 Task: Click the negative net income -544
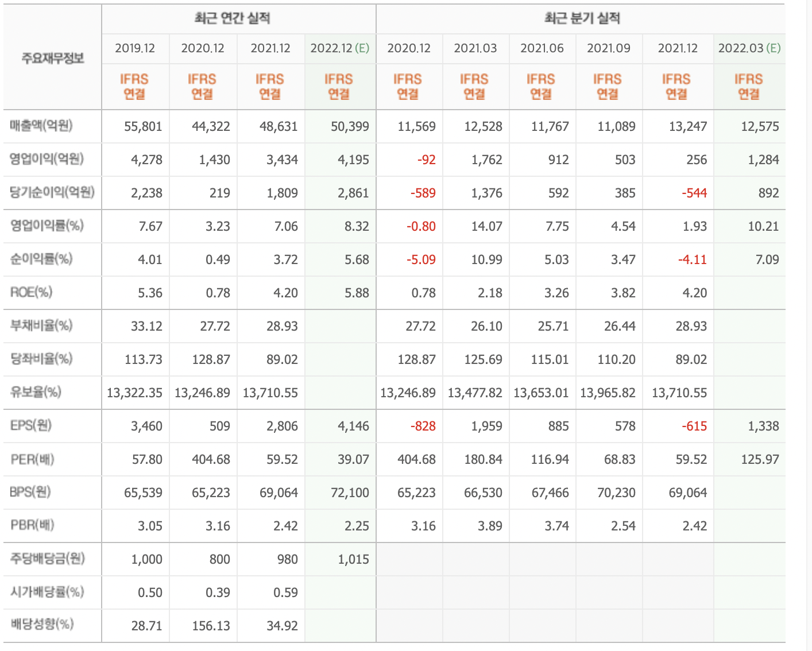[x=694, y=193]
